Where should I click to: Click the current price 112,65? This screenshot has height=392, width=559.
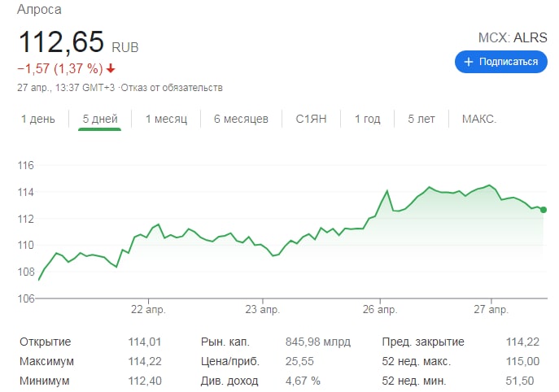pos(61,42)
